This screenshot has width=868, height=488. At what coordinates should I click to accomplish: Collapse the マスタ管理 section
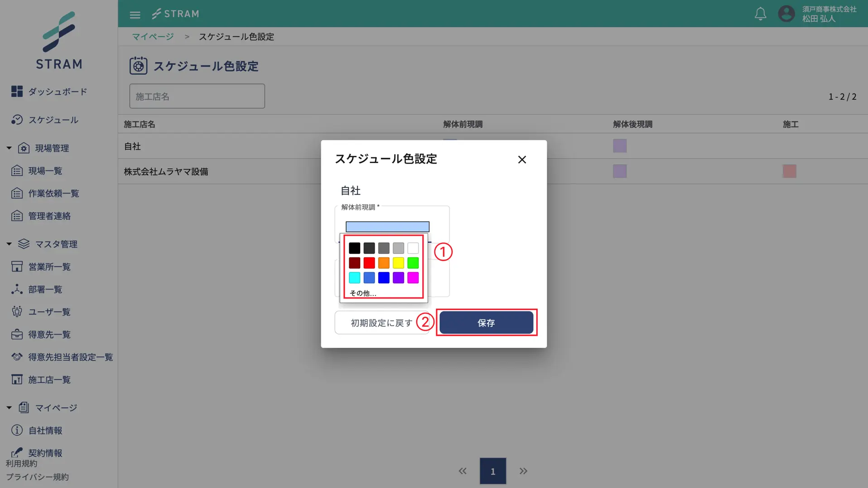coord(8,244)
